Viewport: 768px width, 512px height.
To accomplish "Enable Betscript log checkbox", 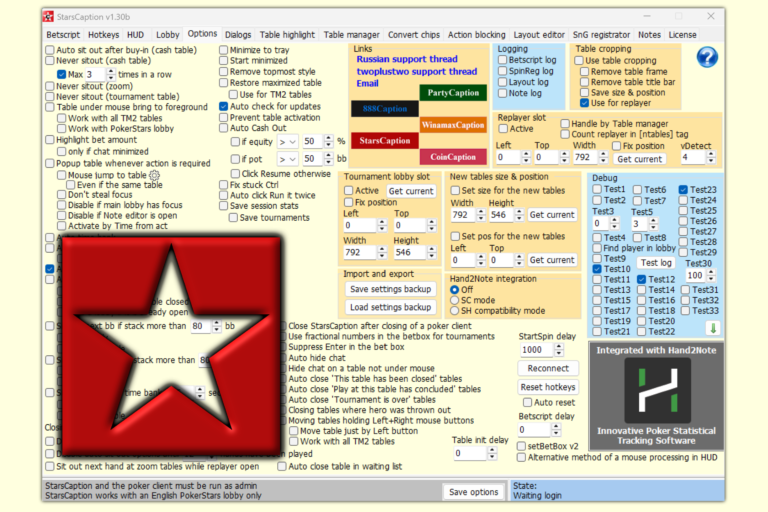I will tap(502, 60).
